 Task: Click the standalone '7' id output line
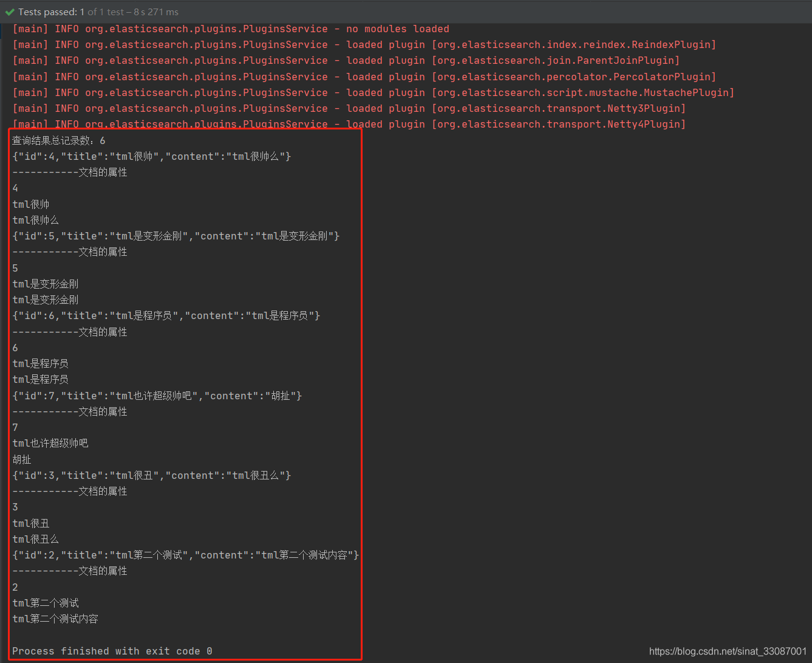[15, 427]
